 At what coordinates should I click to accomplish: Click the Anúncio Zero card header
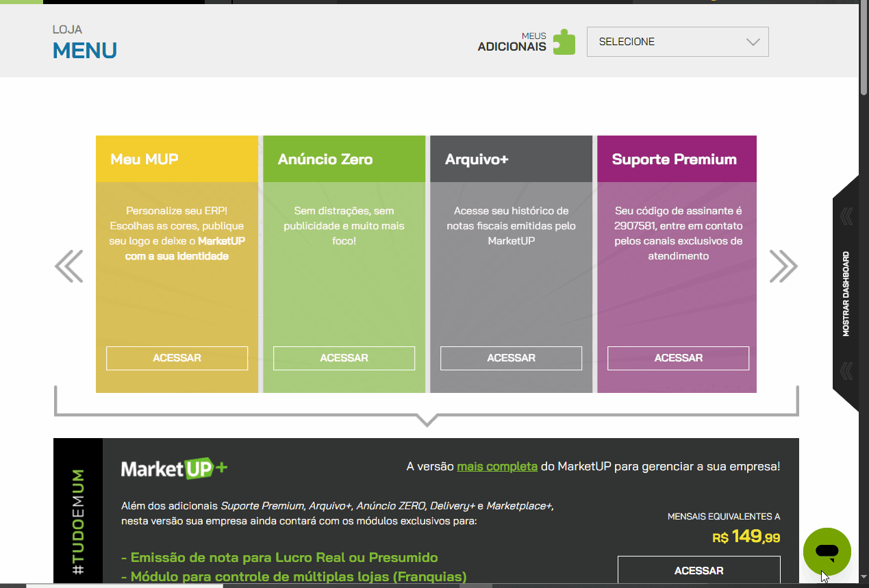344,159
